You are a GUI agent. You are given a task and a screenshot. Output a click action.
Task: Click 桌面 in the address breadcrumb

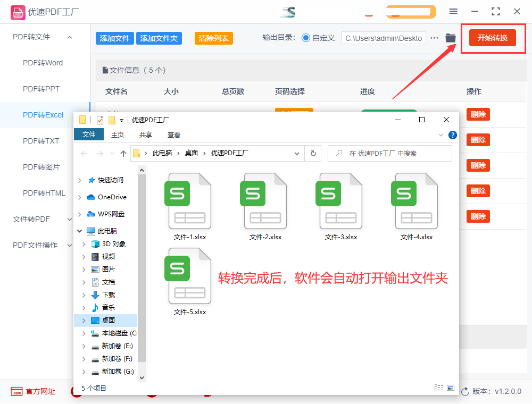[x=192, y=153]
